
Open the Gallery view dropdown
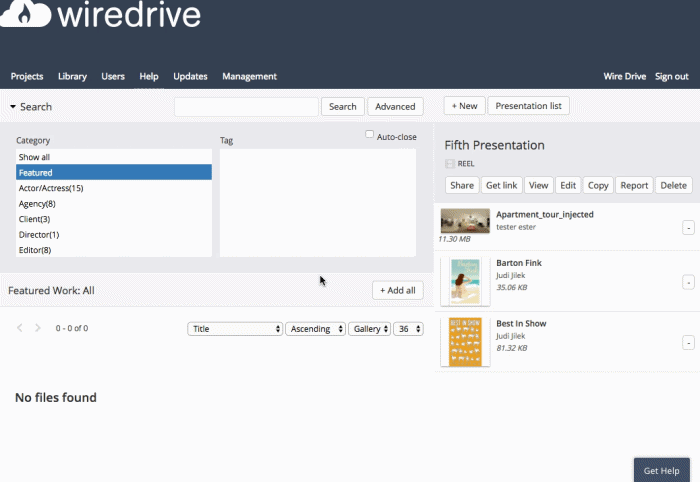click(x=369, y=329)
